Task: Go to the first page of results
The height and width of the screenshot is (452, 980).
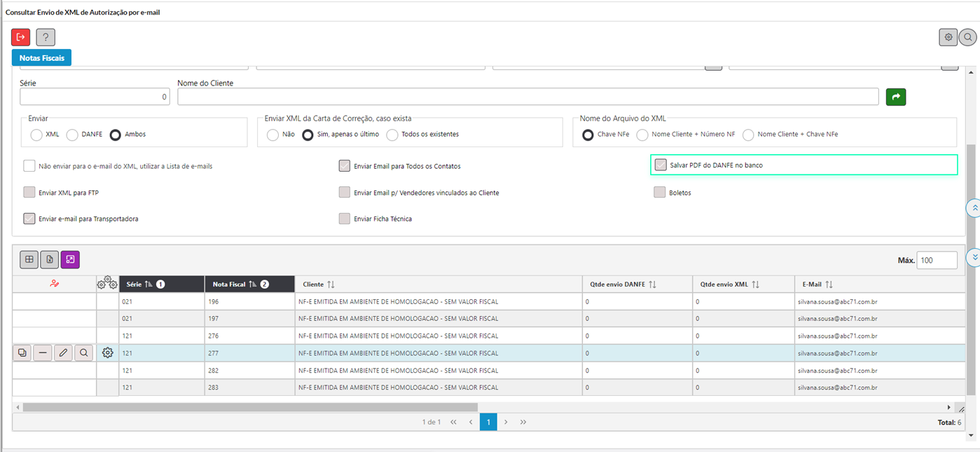Action: coord(453,422)
